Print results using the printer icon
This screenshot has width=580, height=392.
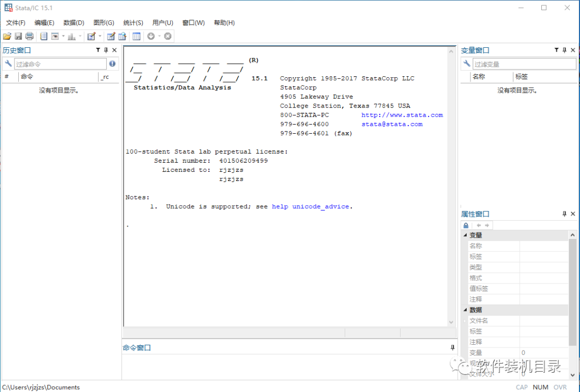click(29, 36)
